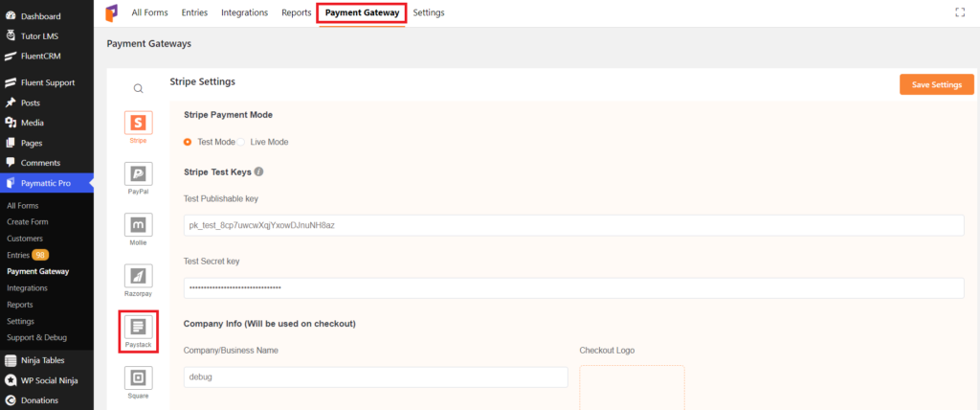Click the Test Secret key field

tap(574, 288)
